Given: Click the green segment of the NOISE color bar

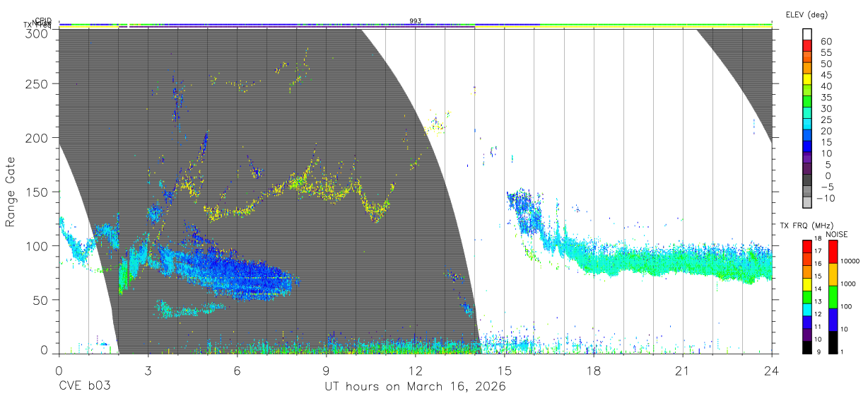Looking at the screenshot, I should (833, 296).
